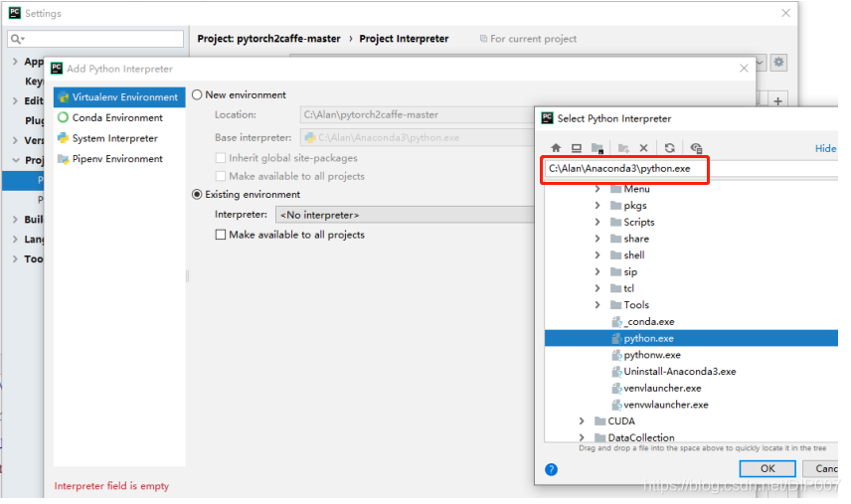Open the Interpreter dropdown showing No interpreter
The height and width of the screenshot is (504, 851).
[405, 215]
